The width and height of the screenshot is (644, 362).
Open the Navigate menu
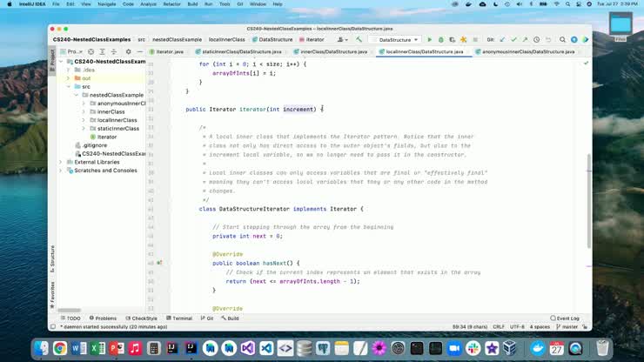106,4
